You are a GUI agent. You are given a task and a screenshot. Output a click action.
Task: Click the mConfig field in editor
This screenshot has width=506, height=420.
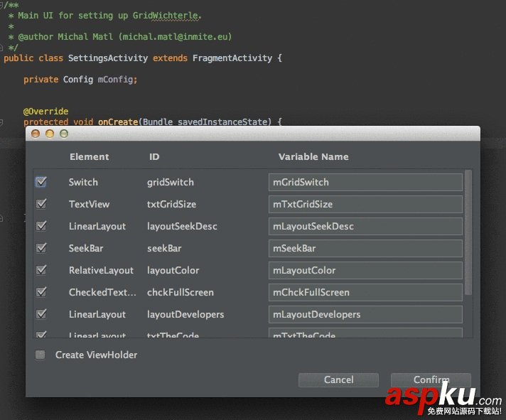(117, 80)
